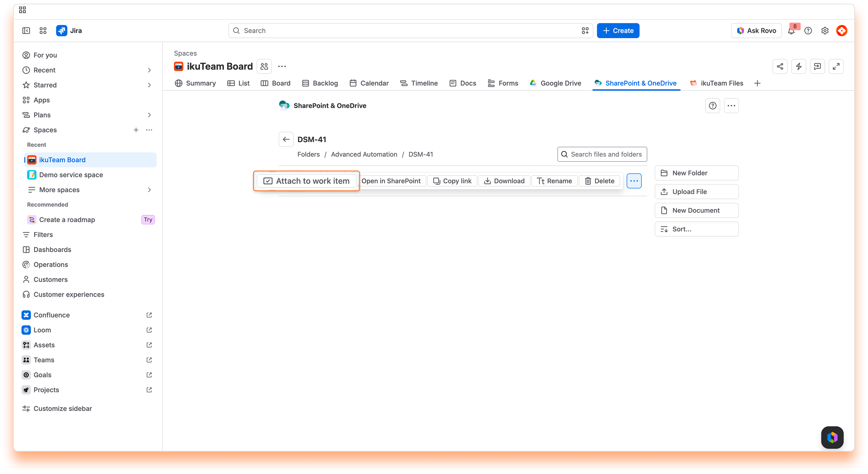
Task: Click Ask Rovo button
Action: coord(756,31)
